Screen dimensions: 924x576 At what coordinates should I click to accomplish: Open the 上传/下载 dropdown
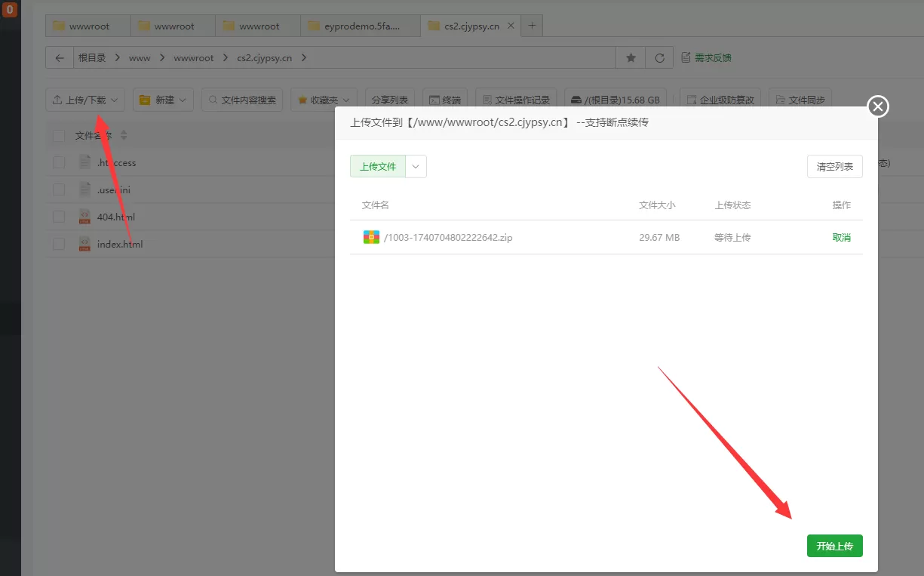[85, 100]
